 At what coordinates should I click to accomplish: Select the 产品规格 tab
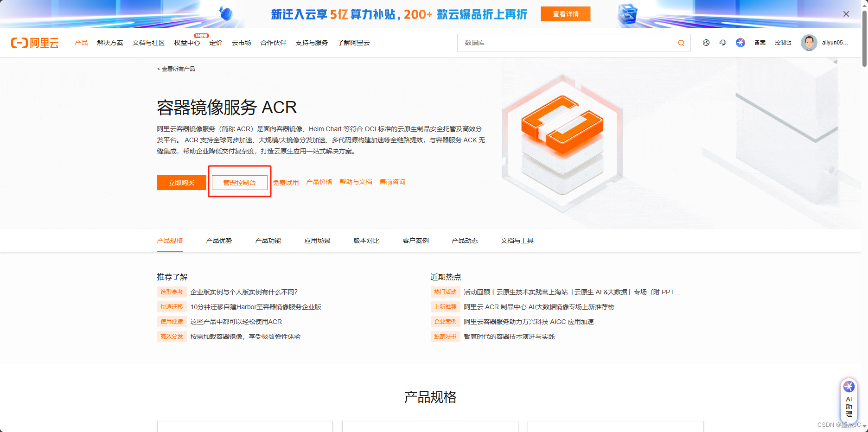pos(170,241)
